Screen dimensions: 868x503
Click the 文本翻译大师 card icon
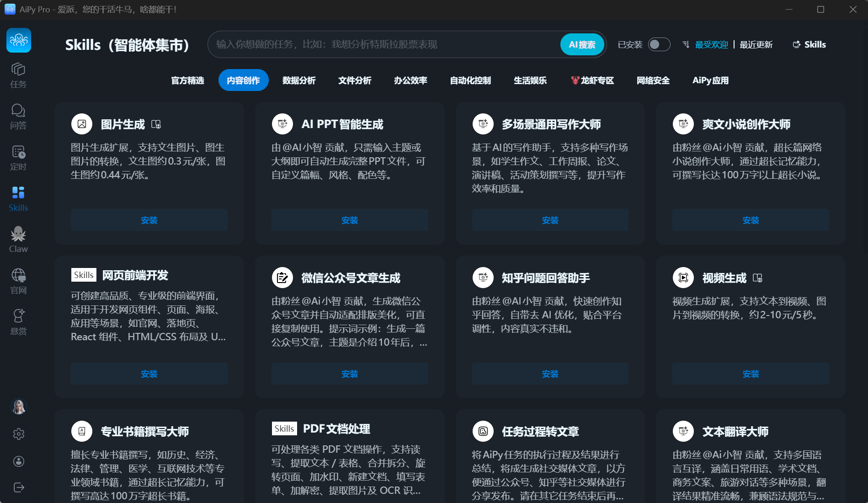(683, 431)
